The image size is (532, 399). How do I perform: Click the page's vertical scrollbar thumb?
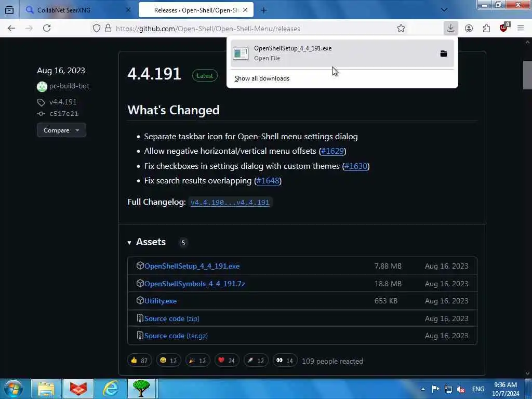(527, 75)
